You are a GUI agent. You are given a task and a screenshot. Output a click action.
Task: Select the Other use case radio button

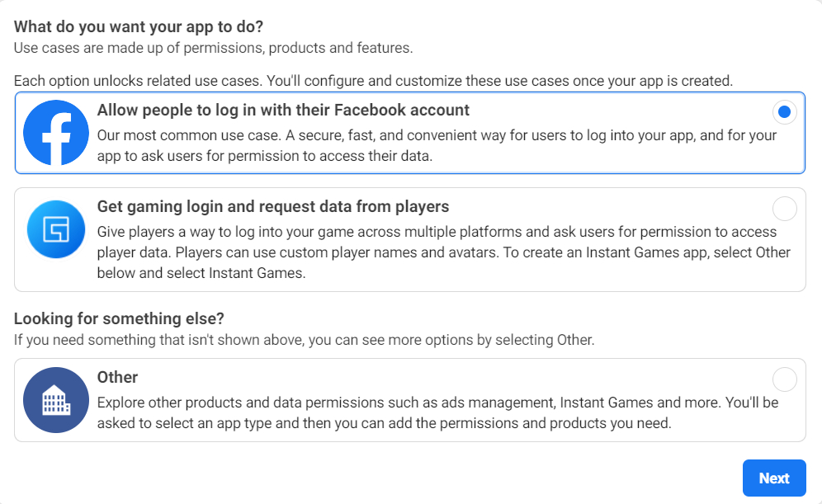784,379
